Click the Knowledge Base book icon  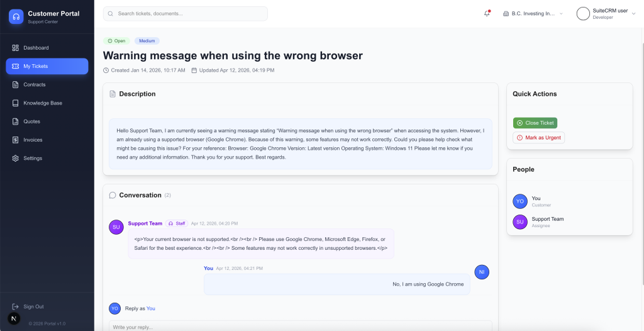tap(16, 103)
